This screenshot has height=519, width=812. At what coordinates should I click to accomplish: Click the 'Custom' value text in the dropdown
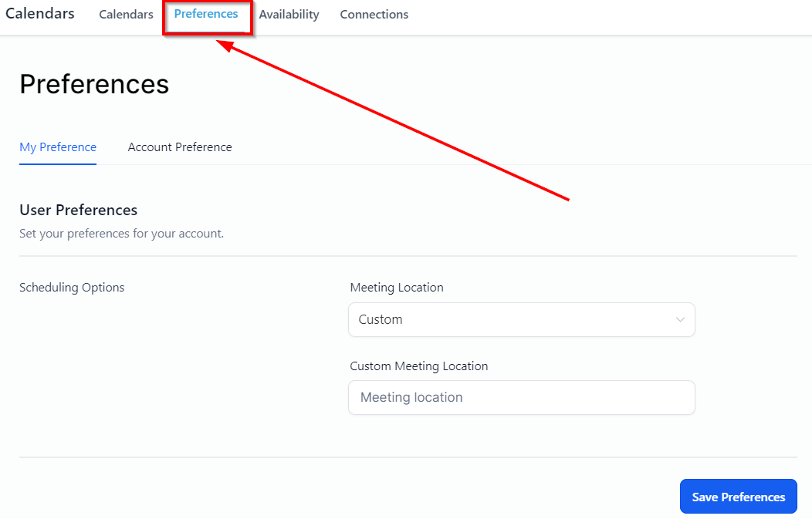[x=381, y=319]
